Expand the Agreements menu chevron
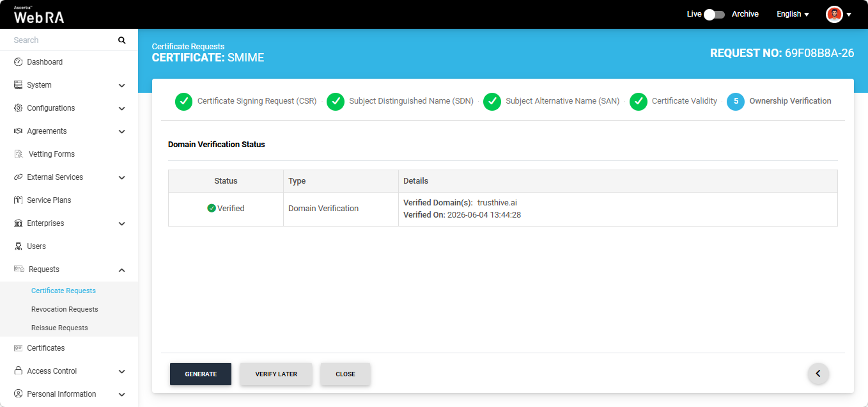The width and height of the screenshot is (868, 407). tap(121, 131)
